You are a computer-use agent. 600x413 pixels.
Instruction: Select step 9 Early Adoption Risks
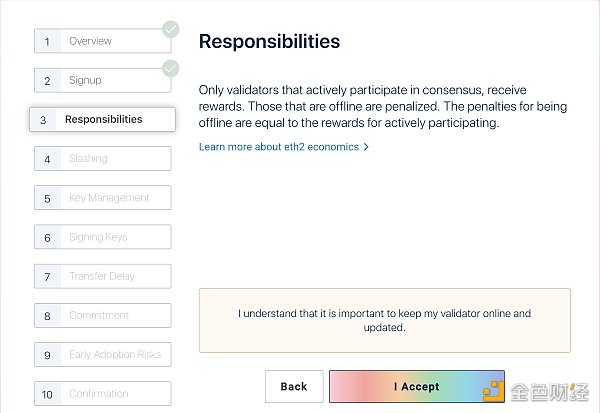[103, 354]
